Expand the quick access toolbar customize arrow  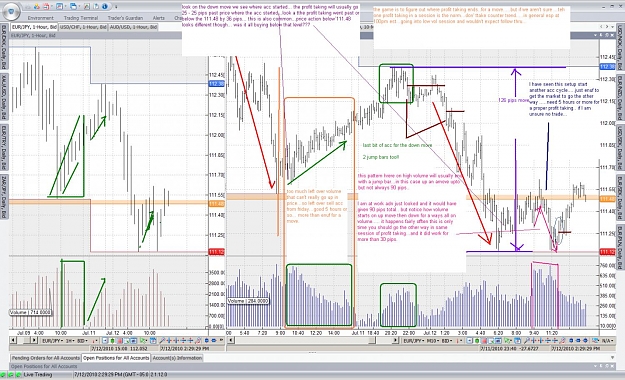coord(116,7)
